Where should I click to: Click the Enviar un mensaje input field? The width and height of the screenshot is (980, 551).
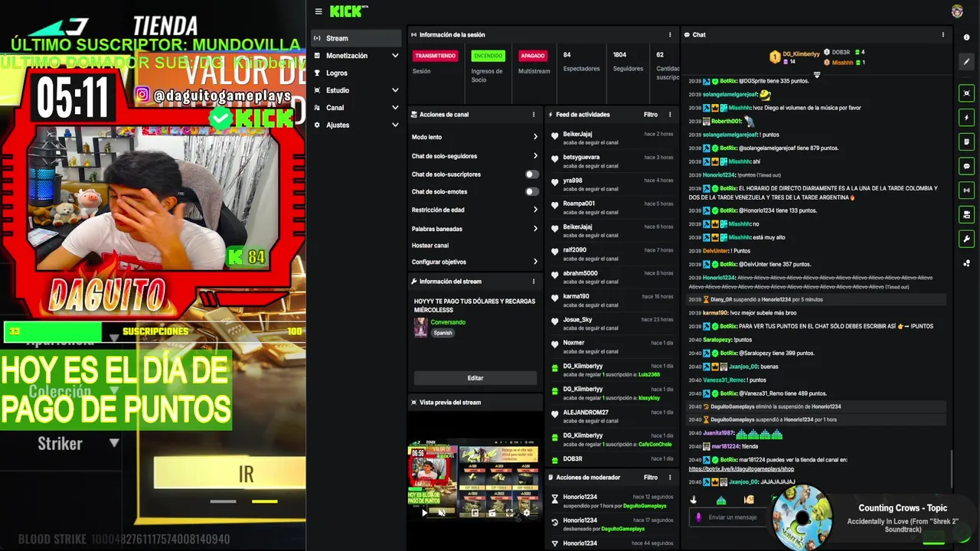[x=732, y=517]
